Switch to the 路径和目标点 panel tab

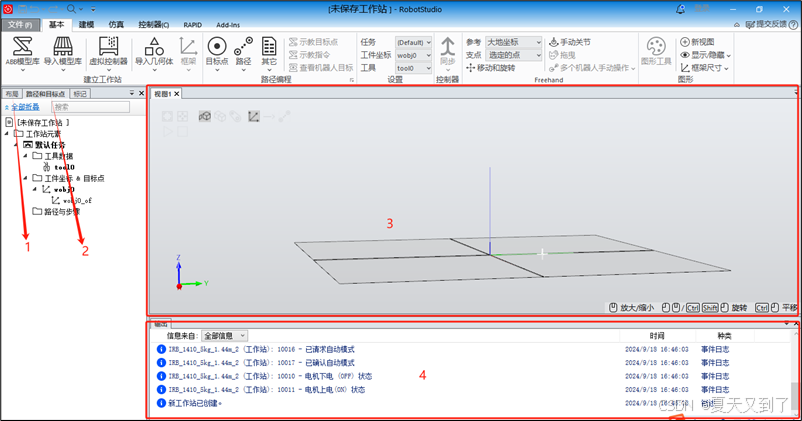pyautogui.click(x=46, y=94)
